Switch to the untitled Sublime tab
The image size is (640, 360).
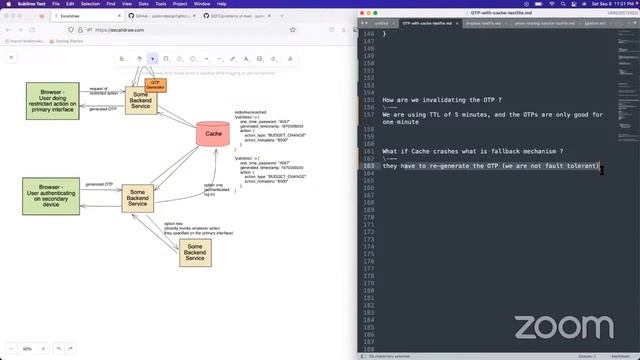pyautogui.click(x=384, y=23)
